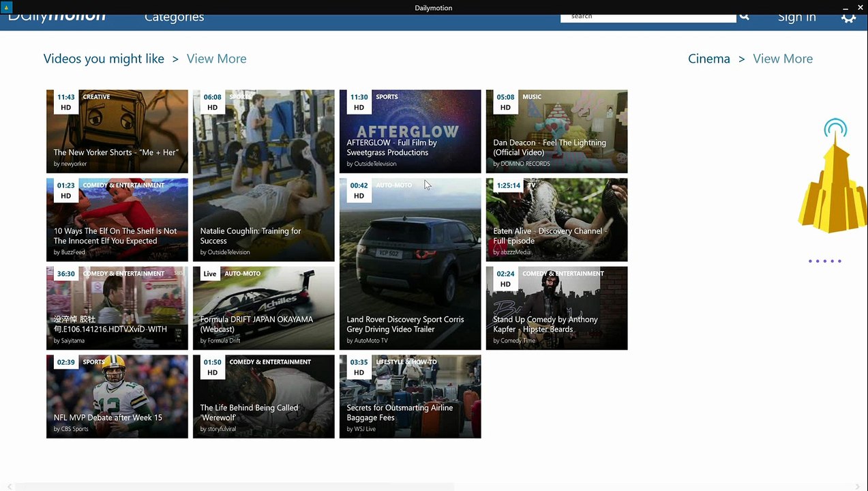Open the settings gear icon

(x=848, y=18)
